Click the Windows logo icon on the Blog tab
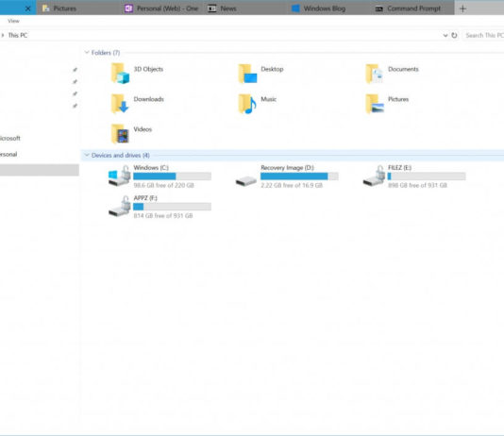Image resolution: width=504 pixels, height=436 pixels. tap(295, 8)
